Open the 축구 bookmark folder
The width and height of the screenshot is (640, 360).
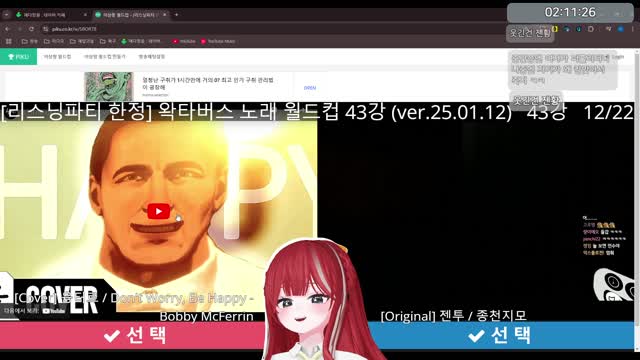tap(108, 41)
